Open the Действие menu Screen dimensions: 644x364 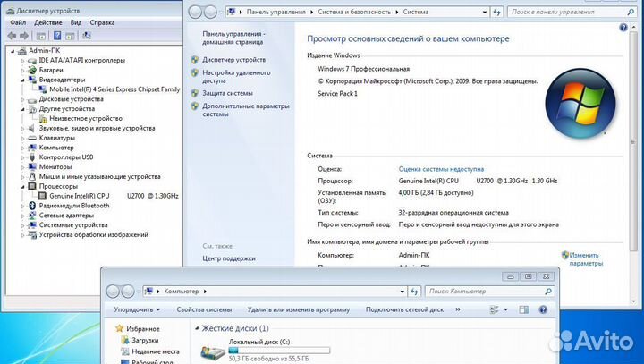pyautogui.click(x=48, y=22)
